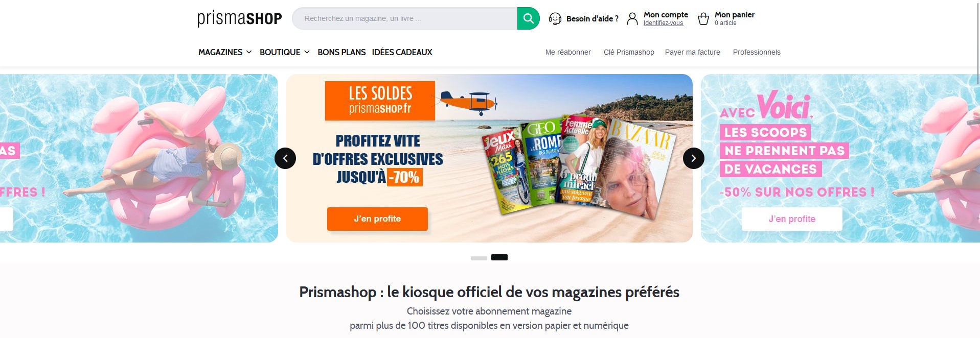Open the IDÉES CADEAUX menu item
Viewport: 980px width, 338px height.
402,52
